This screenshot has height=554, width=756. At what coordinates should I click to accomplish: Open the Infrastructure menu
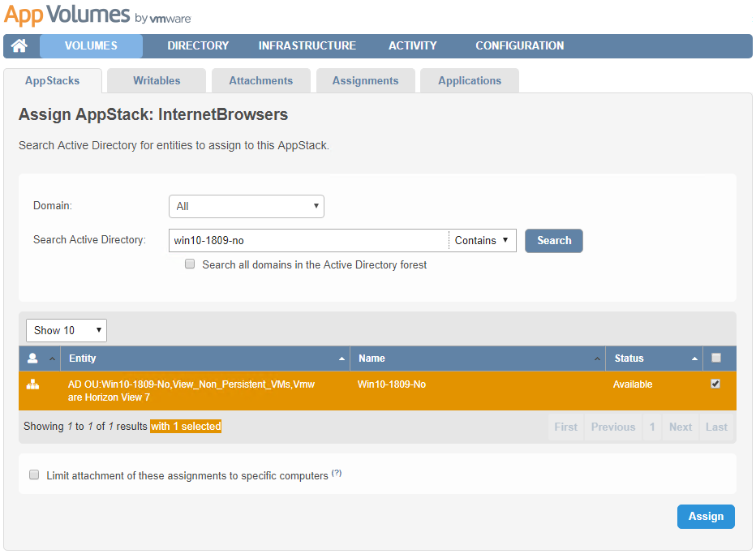pos(307,45)
